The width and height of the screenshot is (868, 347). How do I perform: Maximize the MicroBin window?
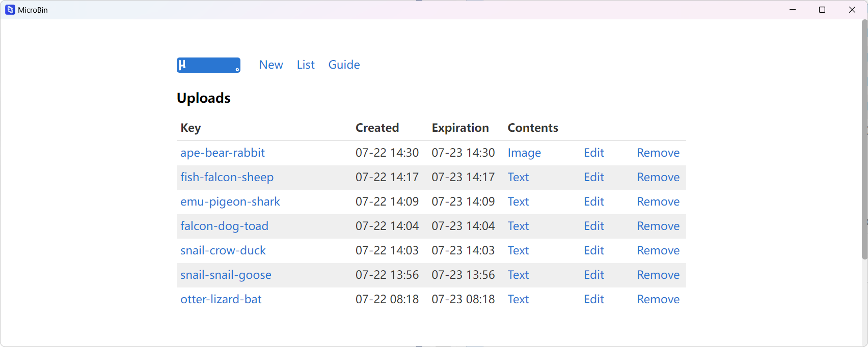[x=822, y=10]
